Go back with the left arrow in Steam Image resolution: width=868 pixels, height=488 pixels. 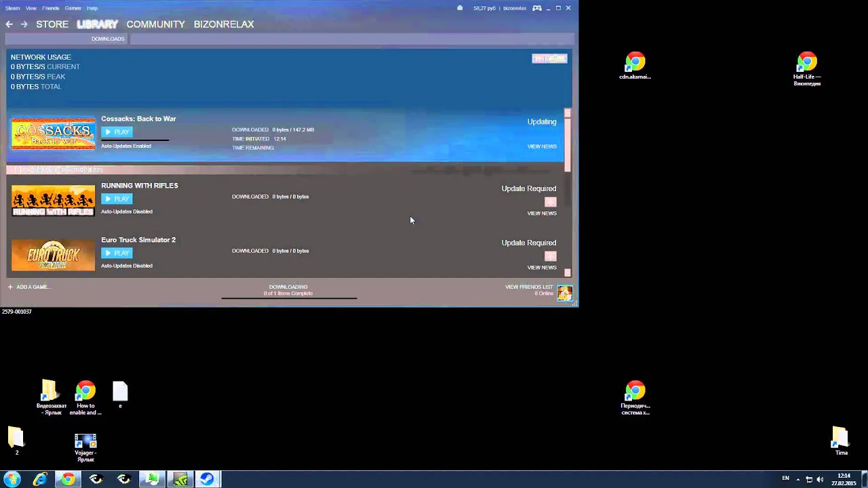(9, 24)
